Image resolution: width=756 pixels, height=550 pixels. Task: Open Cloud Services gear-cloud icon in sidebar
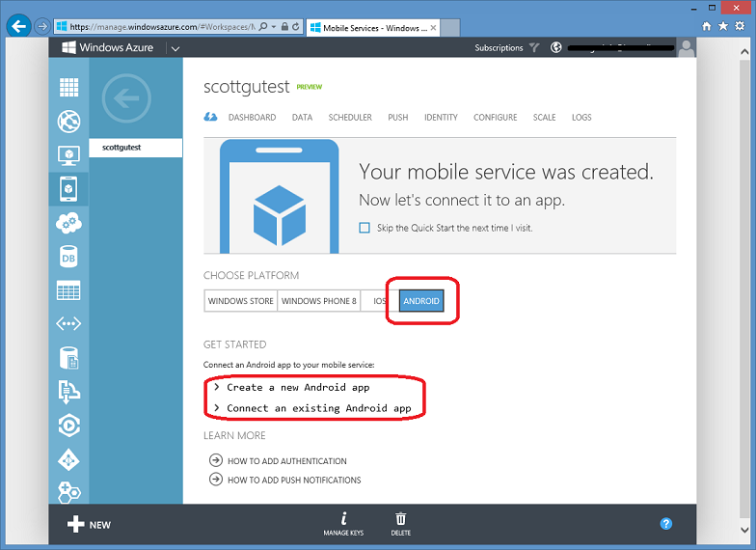(x=68, y=223)
